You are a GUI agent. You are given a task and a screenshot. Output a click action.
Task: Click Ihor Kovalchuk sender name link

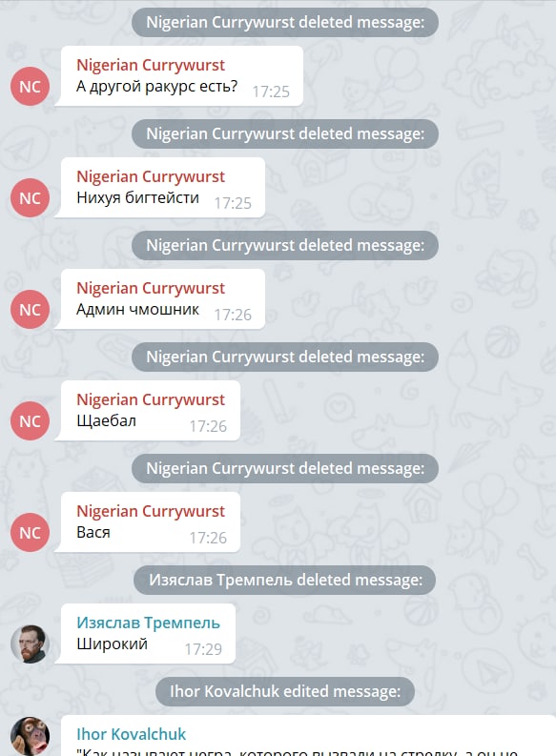[132, 734]
